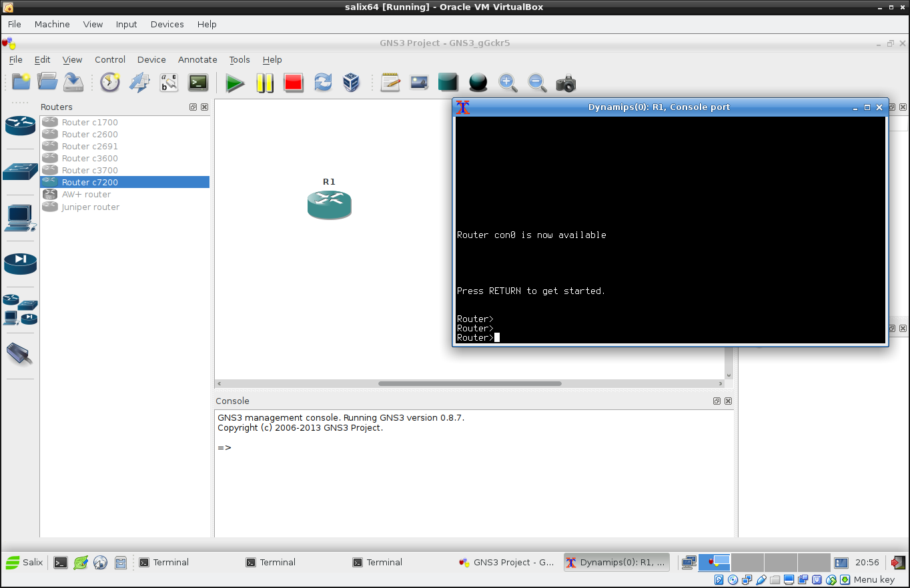Switch to Dynamips(0): R1 taskbar button
910x588 pixels.
click(616, 562)
